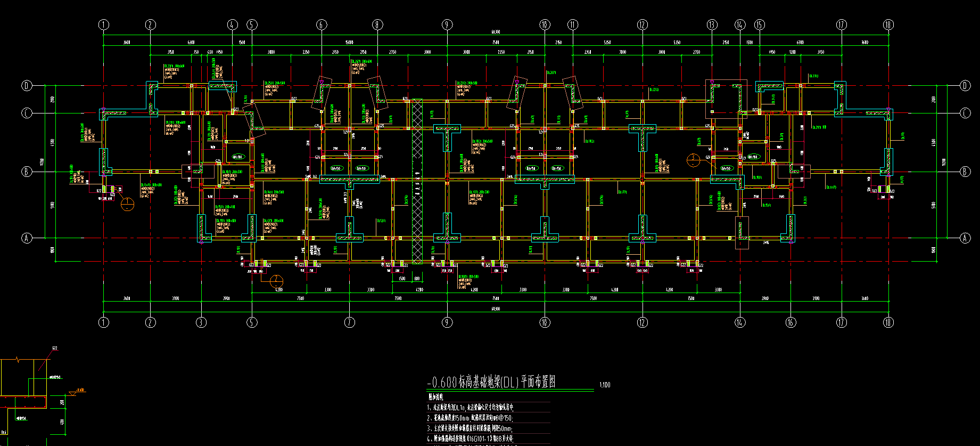The image size is (980, 446).
Task: Select top grid axis bubble 6
Action: pyautogui.click(x=321, y=25)
